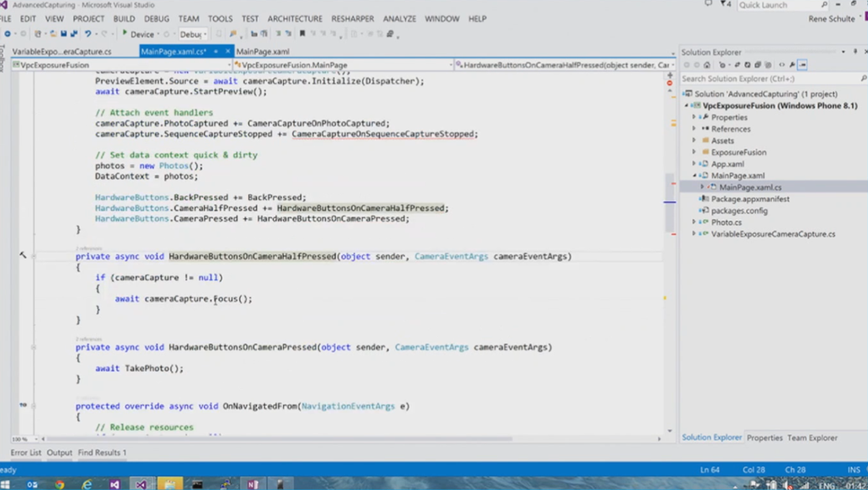Open the 100 % zoom level dropdown

pyautogui.click(x=25, y=439)
